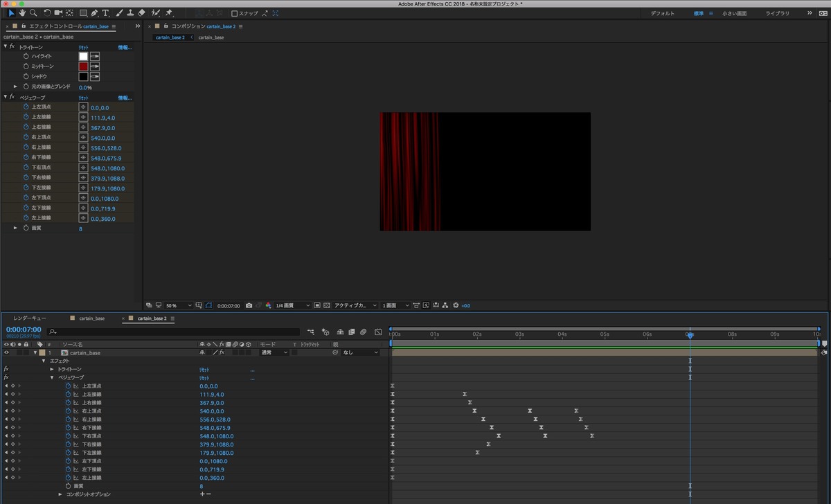Click the 上左頂点 point picker crosshair
831x504 pixels.
[x=83, y=108]
